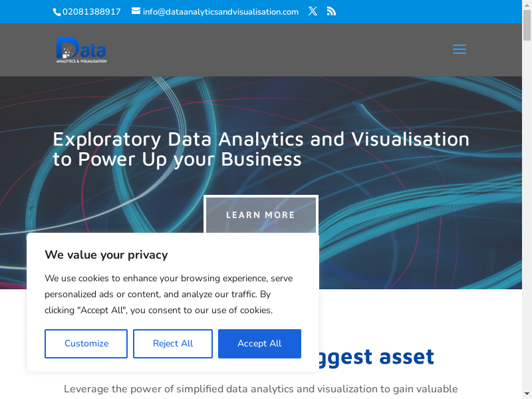Open the hamburger navigation menu
The width and height of the screenshot is (532, 399).
[x=460, y=50]
